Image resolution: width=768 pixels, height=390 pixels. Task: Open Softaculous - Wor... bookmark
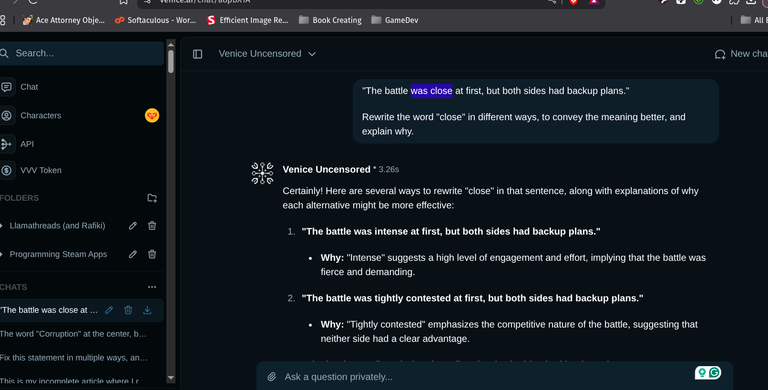tap(155, 20)
